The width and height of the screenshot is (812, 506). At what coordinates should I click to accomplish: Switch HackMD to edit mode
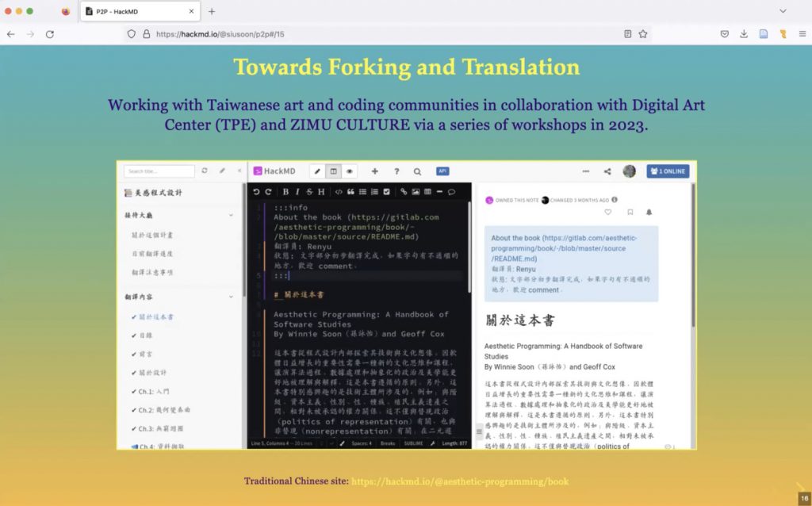click(317, 171)
